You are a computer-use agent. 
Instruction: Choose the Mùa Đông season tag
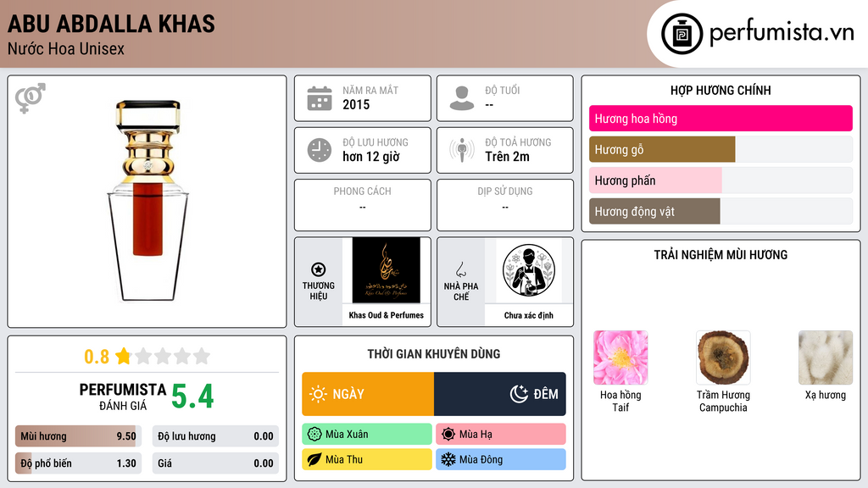(x=501, y=460)
